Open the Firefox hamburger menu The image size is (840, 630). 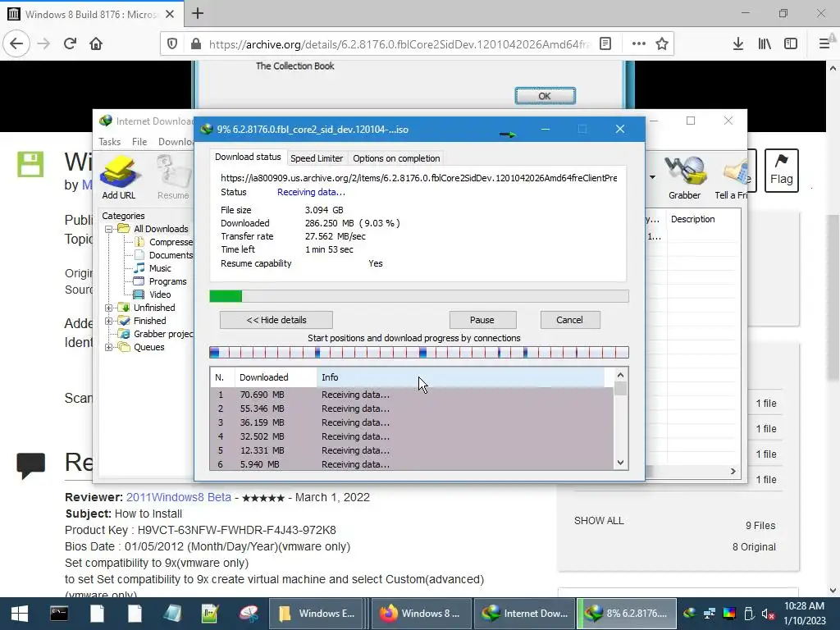click(824, 44)
